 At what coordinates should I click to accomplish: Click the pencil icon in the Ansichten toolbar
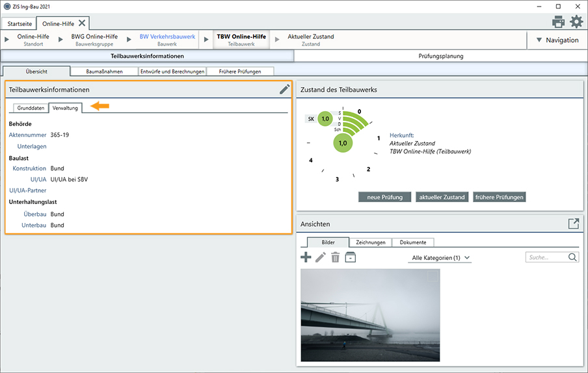321,257
